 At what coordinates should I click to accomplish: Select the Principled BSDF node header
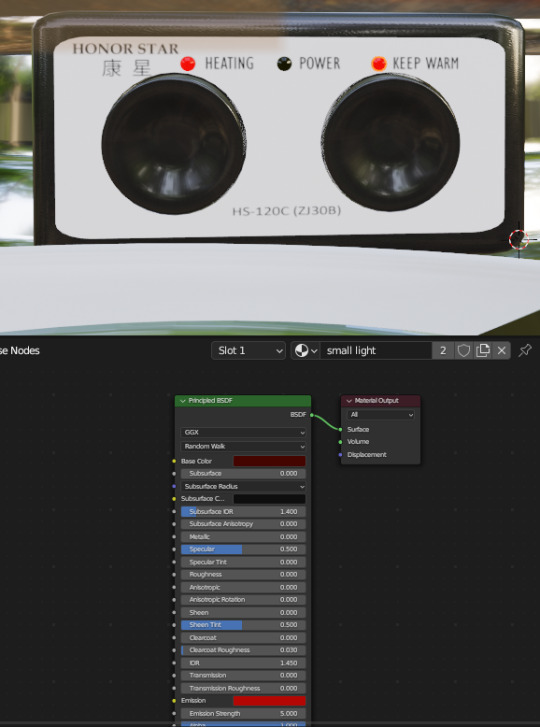[243, 401]
